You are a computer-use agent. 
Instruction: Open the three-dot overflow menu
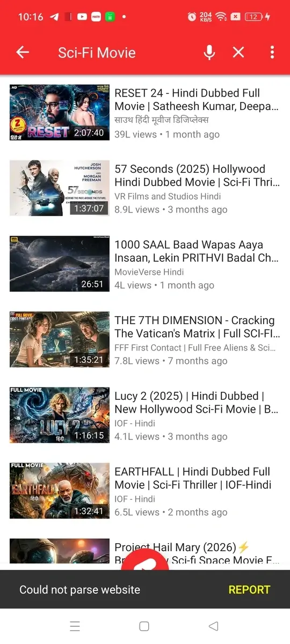pyautogui.click(x=272, y=52)
